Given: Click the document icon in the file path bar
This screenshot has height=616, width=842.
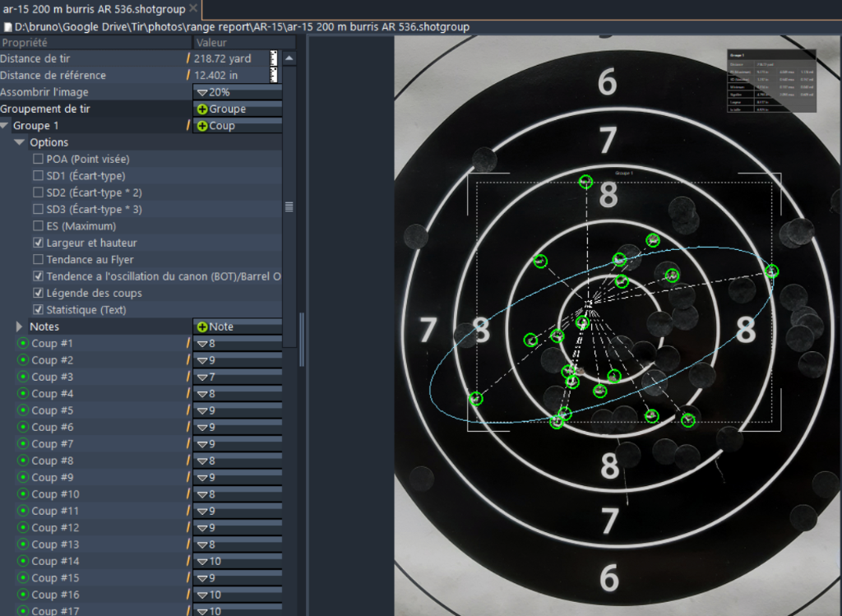Looking at the screenshot, I should pos(7,26).
